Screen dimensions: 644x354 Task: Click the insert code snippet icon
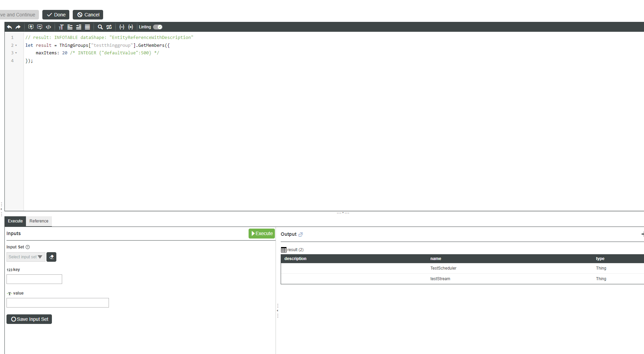(48, 27)
